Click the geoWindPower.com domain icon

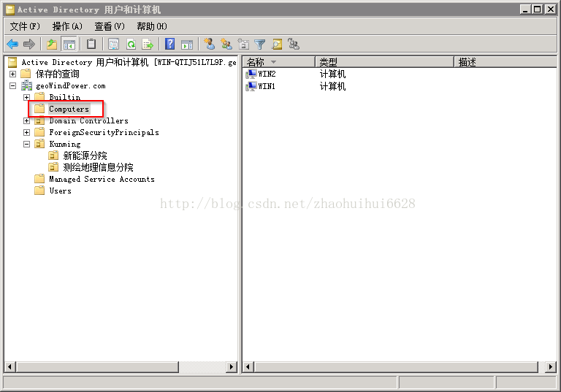coord(26,86)
